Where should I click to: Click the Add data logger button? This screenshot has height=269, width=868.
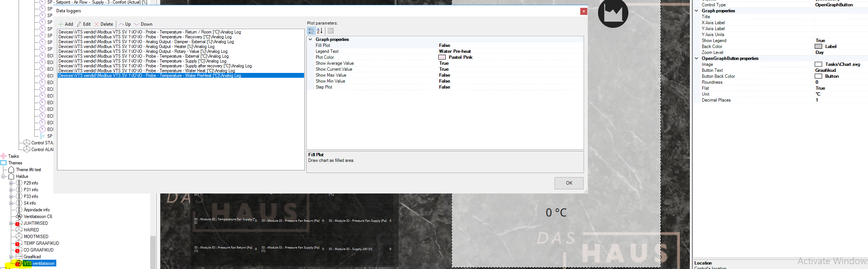tap(66, 24)
